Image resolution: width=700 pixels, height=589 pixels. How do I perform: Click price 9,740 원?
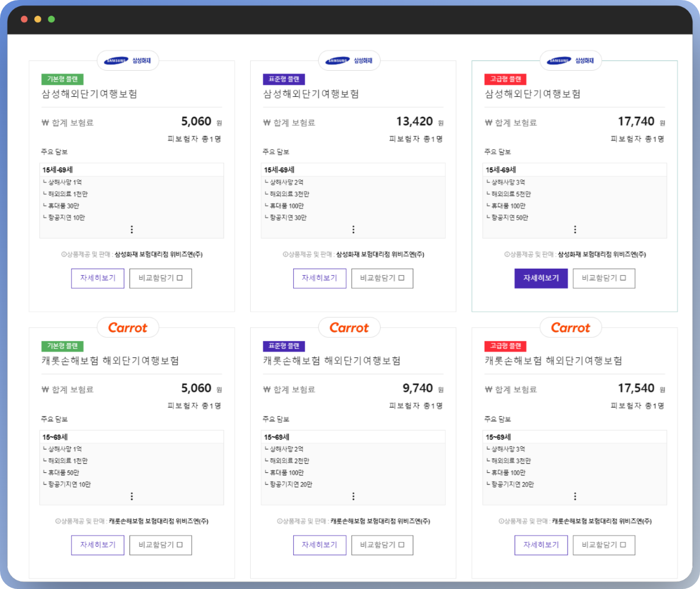click(423, 389)
